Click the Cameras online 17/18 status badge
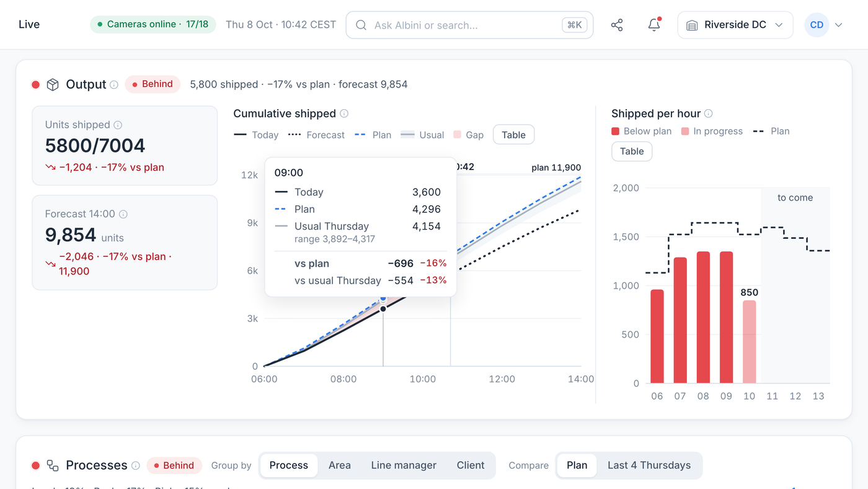Screen dimensions: 868x489 tap(153, 25)
